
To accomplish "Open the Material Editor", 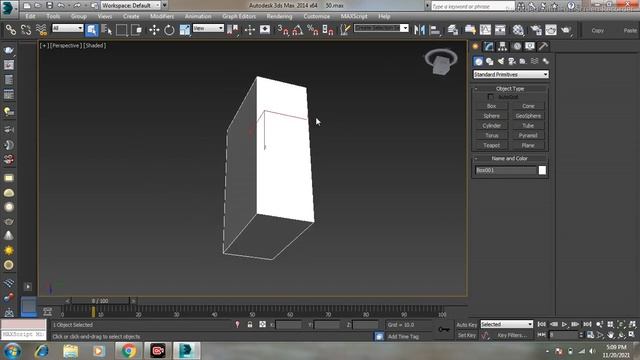I will pos(518,30).
